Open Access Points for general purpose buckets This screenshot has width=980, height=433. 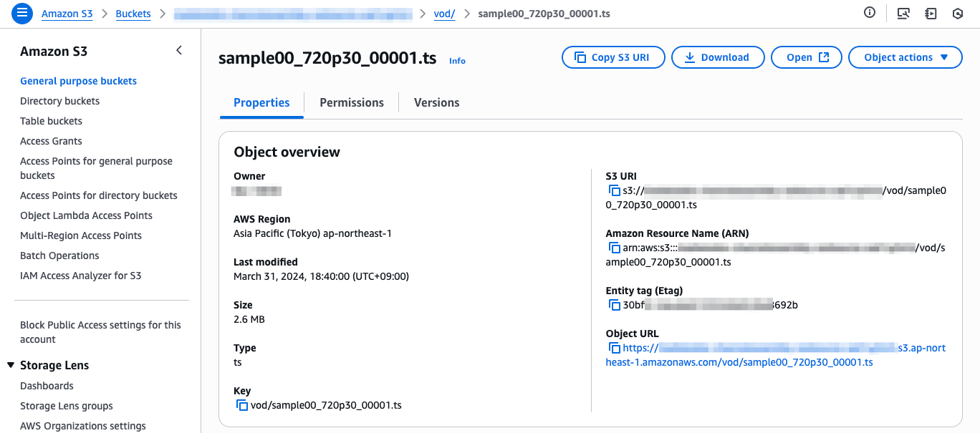(96, 168)
